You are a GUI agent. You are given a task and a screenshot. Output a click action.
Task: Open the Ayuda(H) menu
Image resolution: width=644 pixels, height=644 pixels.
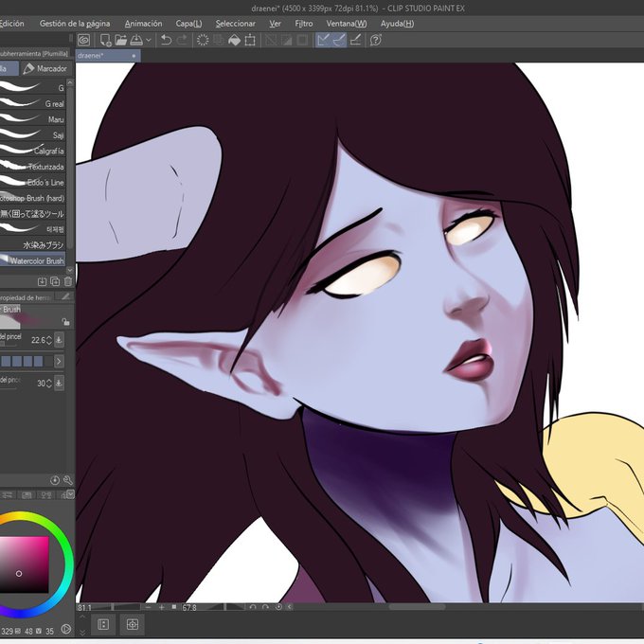397,24
